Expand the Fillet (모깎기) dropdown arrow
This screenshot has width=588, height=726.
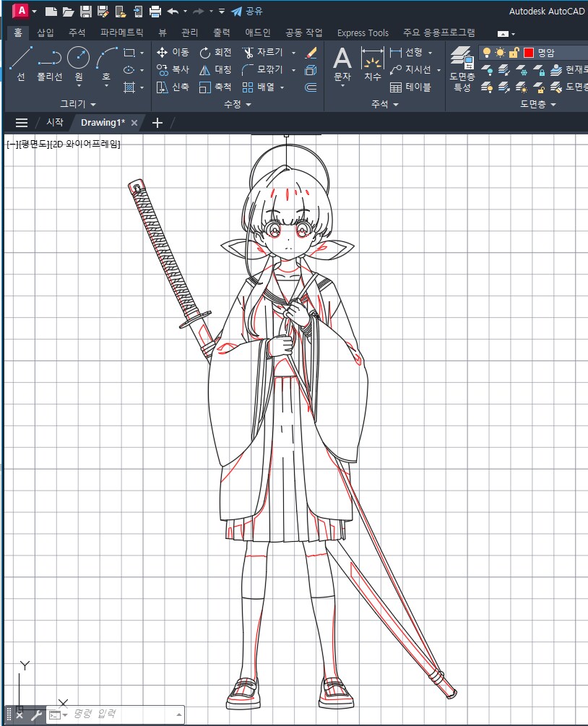click(293, 70)
